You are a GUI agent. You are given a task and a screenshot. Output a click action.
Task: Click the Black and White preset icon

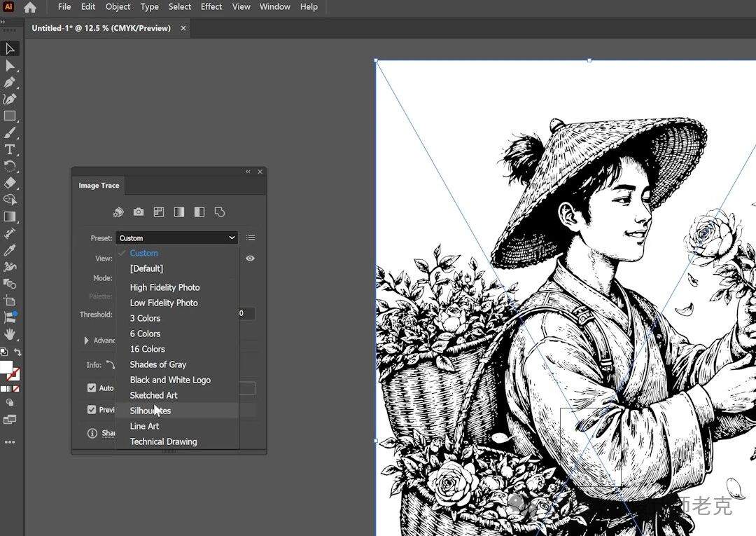[x=199, y=212]
